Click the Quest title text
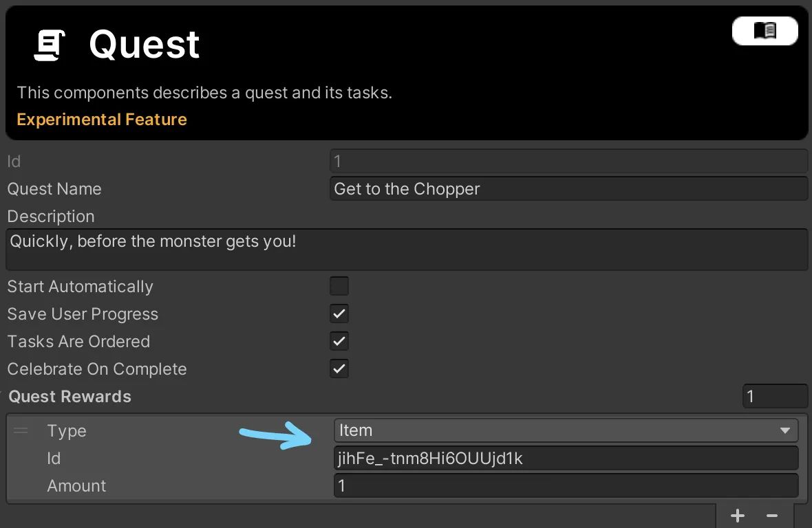This screenshot has width=812, height=528. [144, 45]
